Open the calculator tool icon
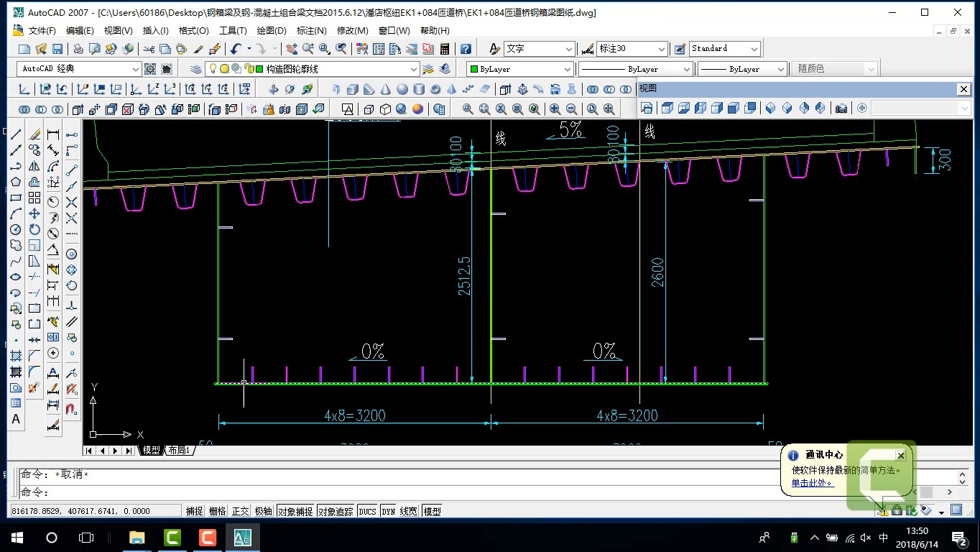The width and height of the screenshot is (980, 552). pyautogui.click(x=445, y=49)
